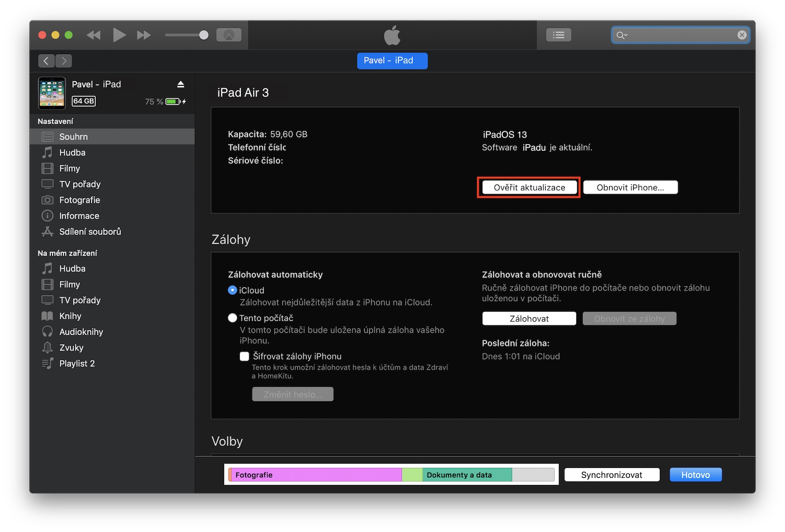The height and width of the screenshot is (532, 785).
Task: Open Playlist 2 on the device
Action: click(x=112, y=363)
